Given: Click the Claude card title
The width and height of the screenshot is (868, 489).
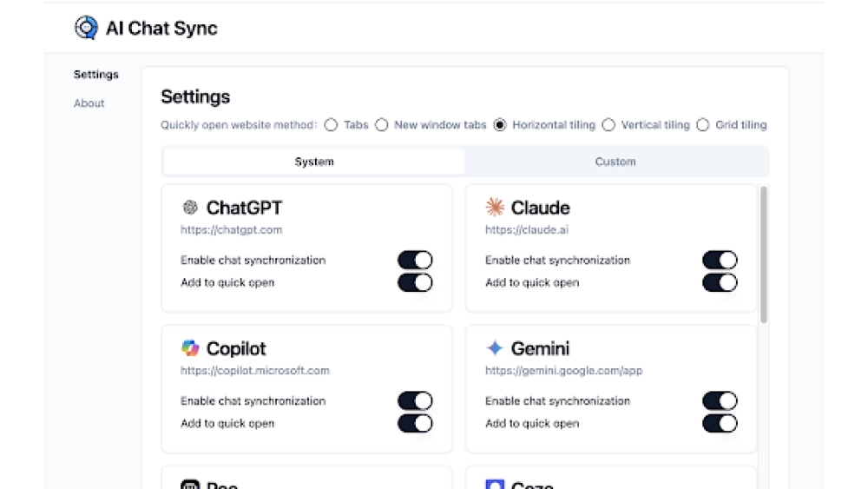Looking at the screenshot, I should point(540,208).
